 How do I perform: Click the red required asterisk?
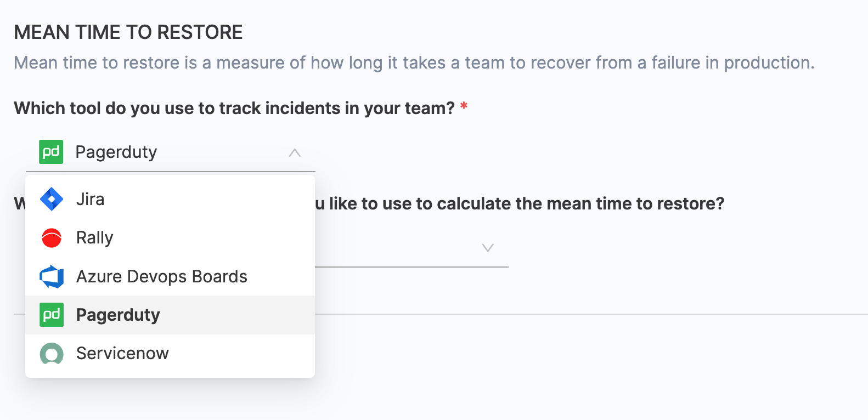464,106
